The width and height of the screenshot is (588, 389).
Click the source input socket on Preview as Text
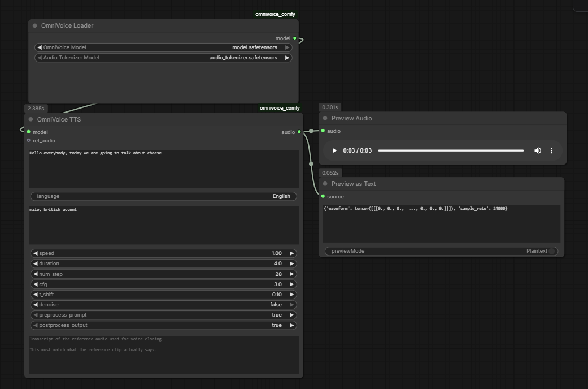point(323,196)
